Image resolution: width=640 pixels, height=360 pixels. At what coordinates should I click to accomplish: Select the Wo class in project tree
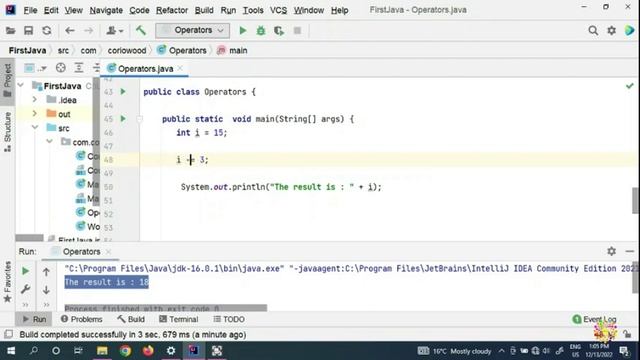[x=88, y=227]
